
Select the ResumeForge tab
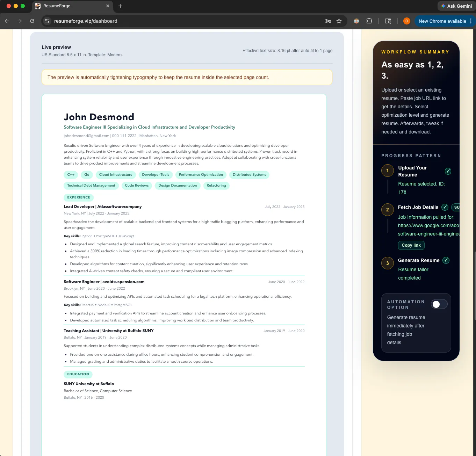coord(72,6)
